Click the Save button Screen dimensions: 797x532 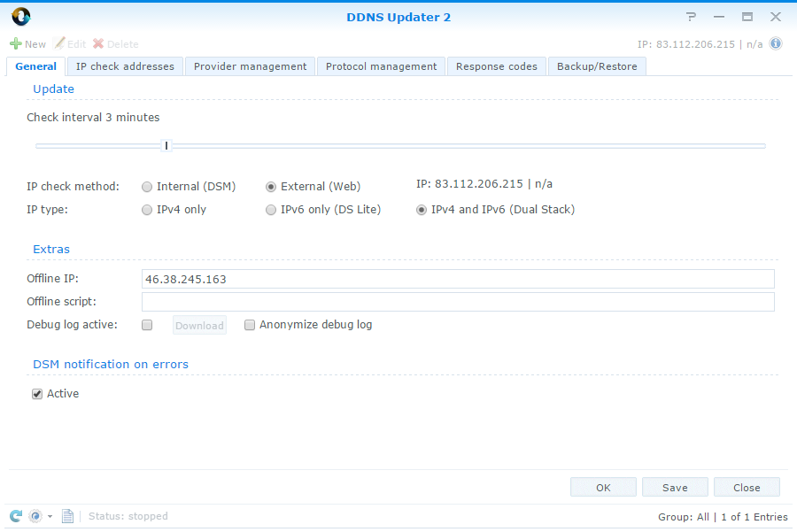tap(675, 487)
